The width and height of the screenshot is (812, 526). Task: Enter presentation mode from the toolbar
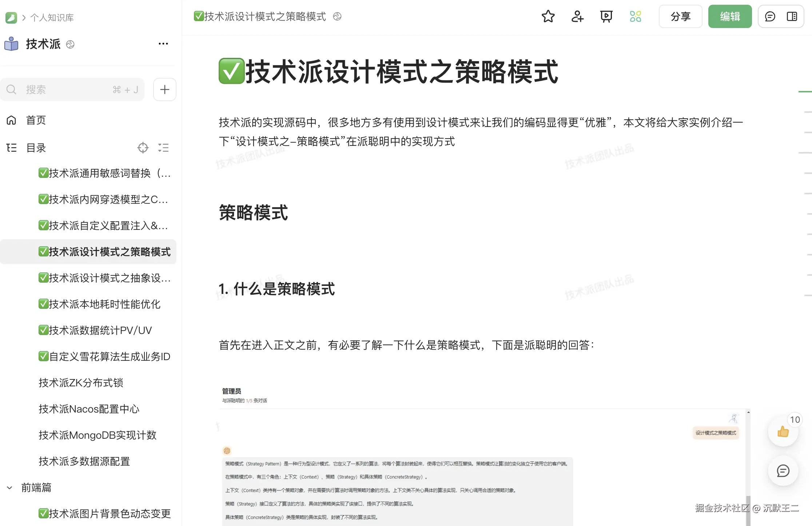point(606,16)
